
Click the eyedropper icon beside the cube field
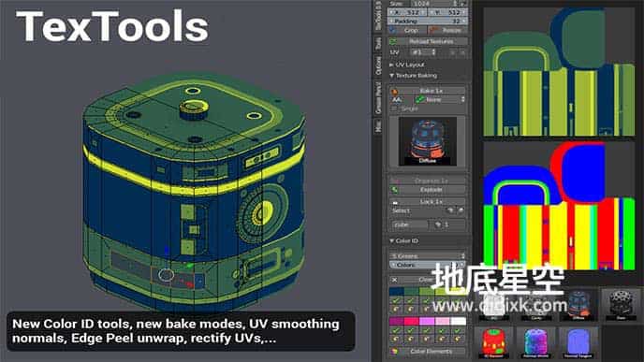(438, 224)
